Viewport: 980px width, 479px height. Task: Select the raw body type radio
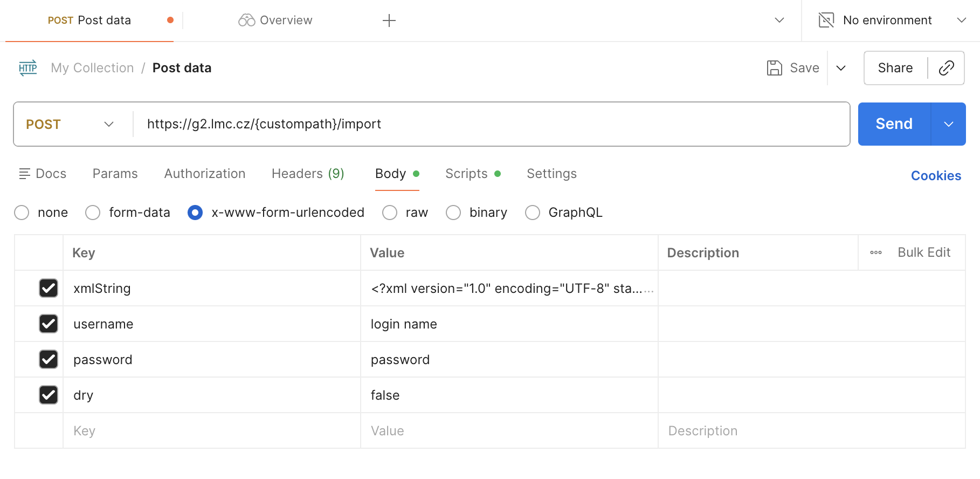click(x=390, y=213)
